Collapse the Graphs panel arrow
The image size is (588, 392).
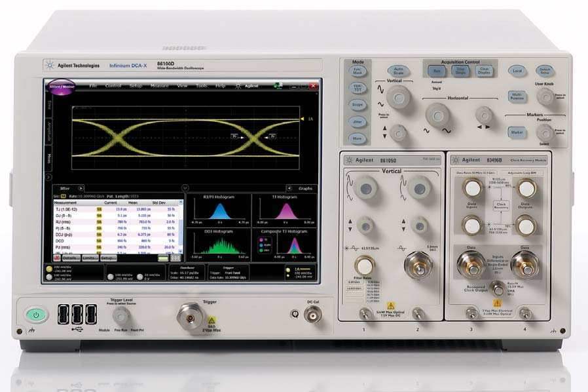pyautogui.click(x=290, y=188)
